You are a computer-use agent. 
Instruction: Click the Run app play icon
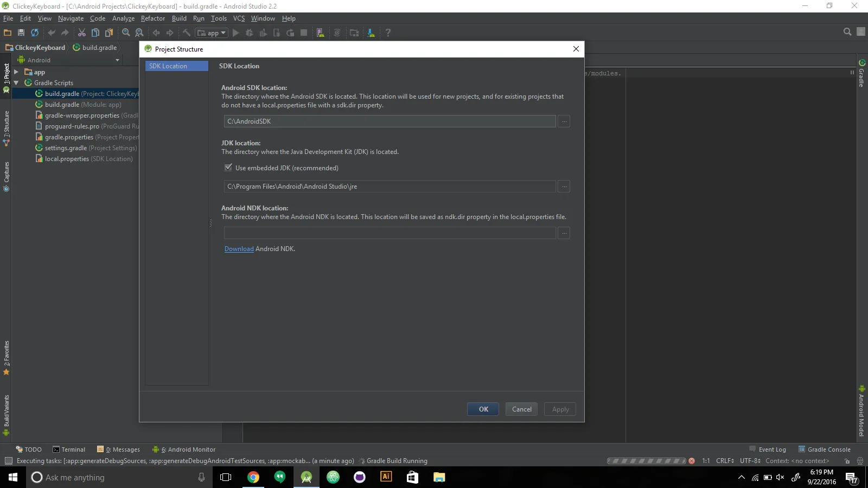235,33
